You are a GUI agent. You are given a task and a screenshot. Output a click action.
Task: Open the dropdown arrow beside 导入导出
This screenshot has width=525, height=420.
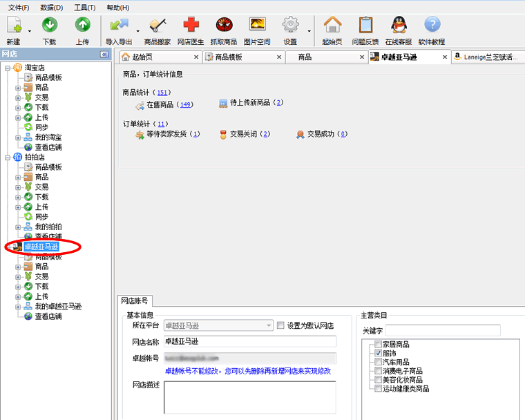(x=137, y=31)
